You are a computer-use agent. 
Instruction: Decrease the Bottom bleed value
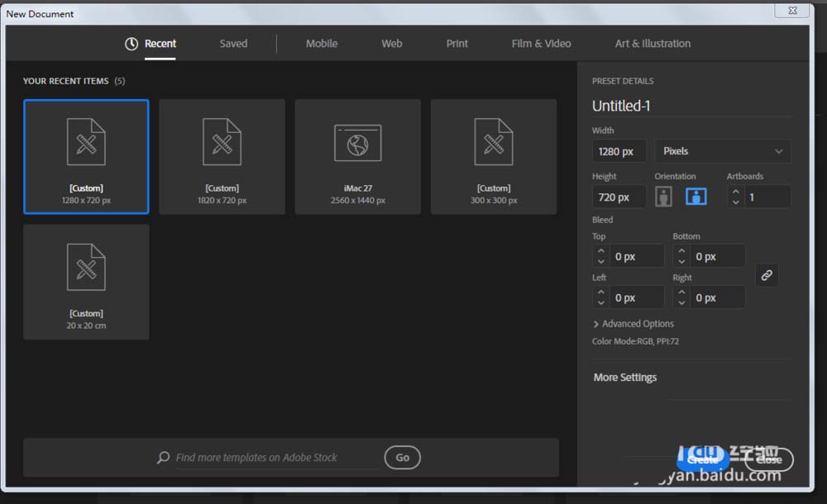681,261
